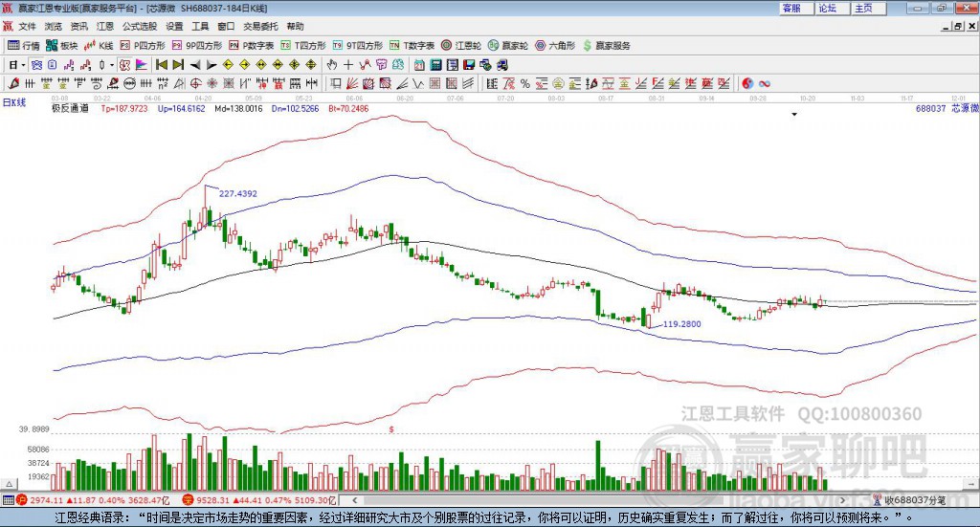Click the 论坛 forum button
This screenshot has width=980, height=527.
(x=833, y=8)
